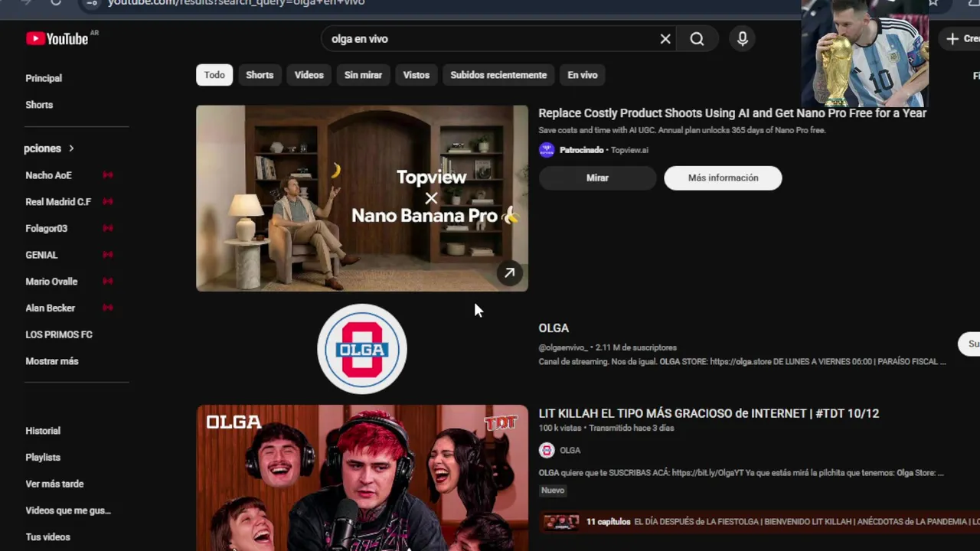Click the browser address bar URL
The height and width of the screenshot is (551, 980).
[x=236, y=2]
